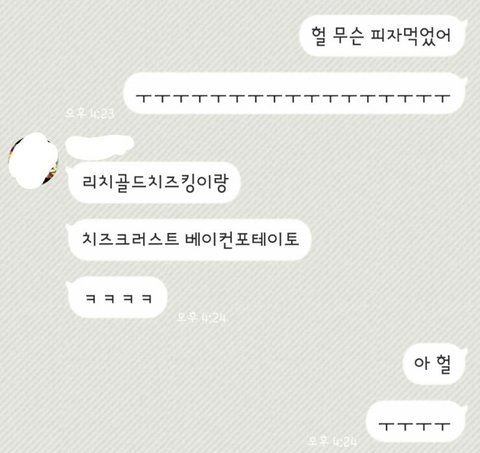
Task: Click the word '베이컨포테이토' in the message
Action: [x=241, y=239]
